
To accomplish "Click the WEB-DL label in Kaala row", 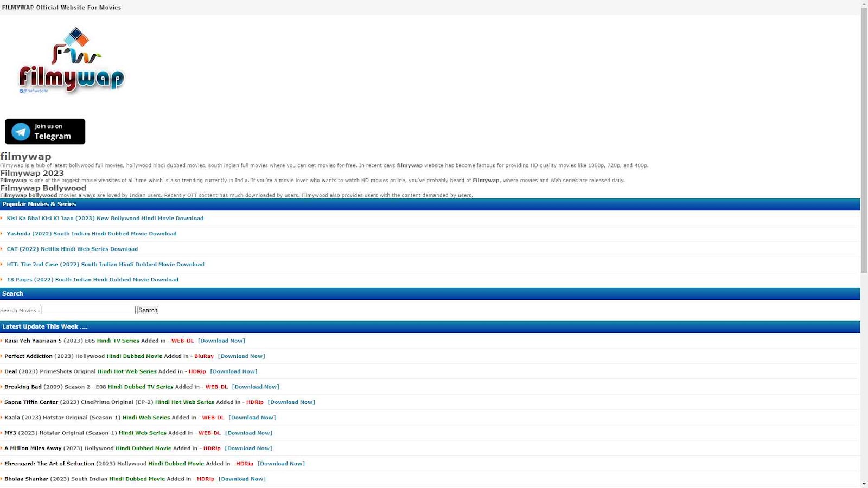I will click(213, 418).
